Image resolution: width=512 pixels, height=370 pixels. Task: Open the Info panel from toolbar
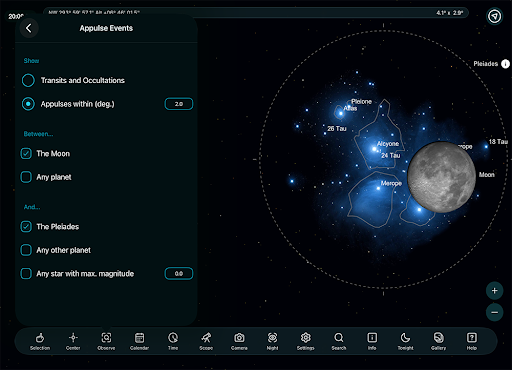pyautogui.click(x=372, y=341)
